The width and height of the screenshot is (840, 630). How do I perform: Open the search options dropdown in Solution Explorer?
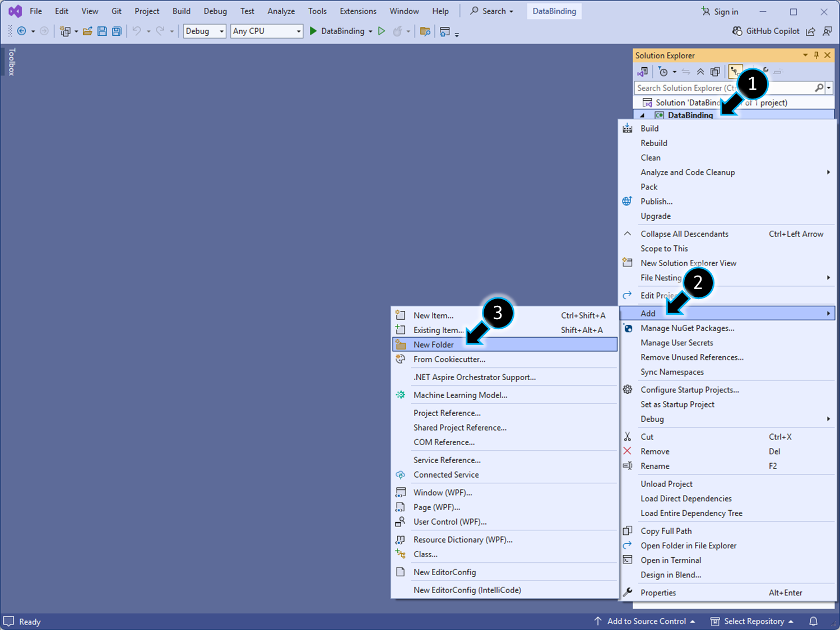tap(829, 88)
